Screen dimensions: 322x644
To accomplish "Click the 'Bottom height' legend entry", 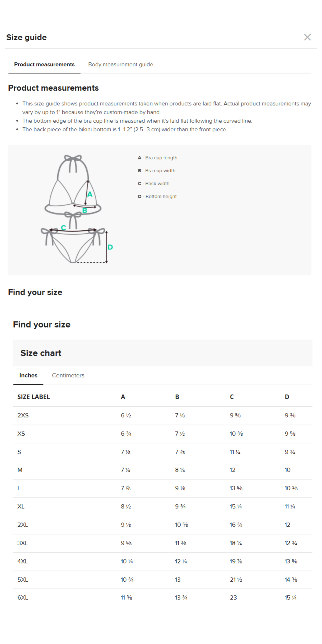I will (x=157, y=197).
